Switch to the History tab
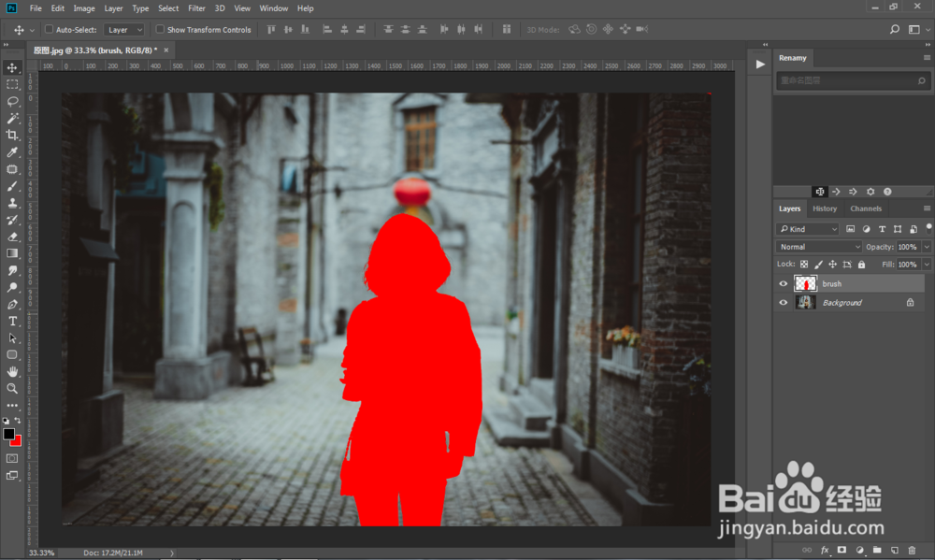Viewport: 935px width, 560px height. click(824, 208)
